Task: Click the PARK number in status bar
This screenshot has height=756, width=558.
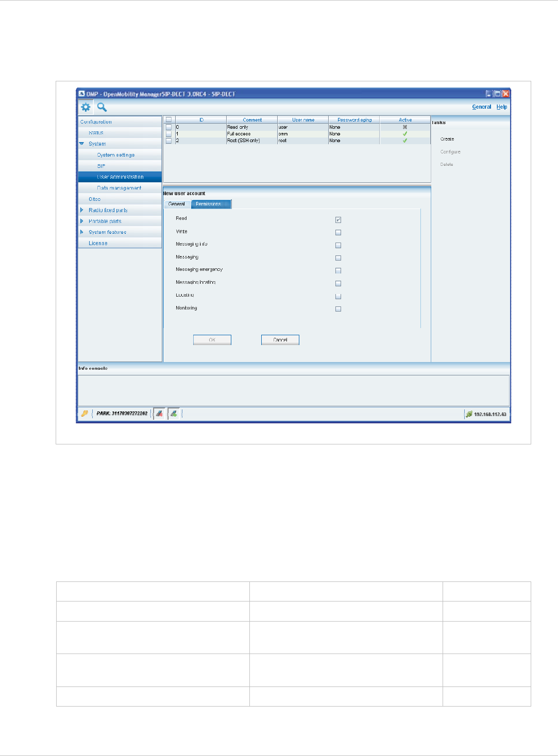Action: tap(122, 414)
